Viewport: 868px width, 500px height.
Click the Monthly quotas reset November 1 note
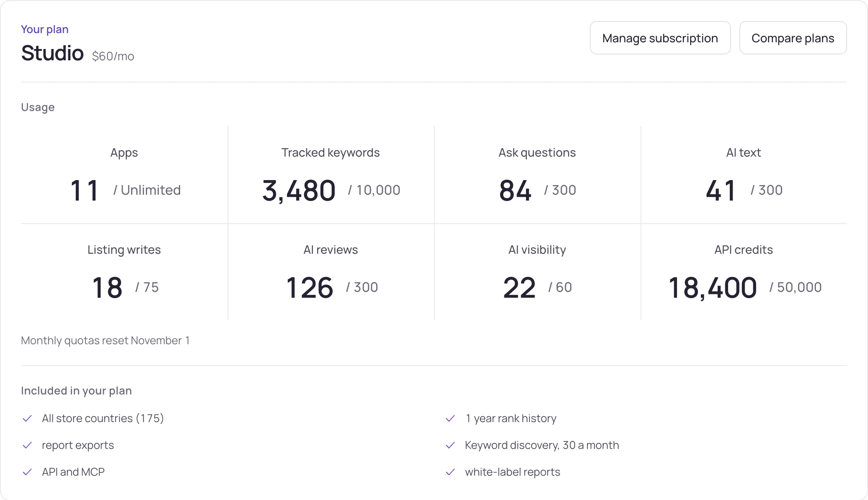pyautogui.click(x=105, y=340)
